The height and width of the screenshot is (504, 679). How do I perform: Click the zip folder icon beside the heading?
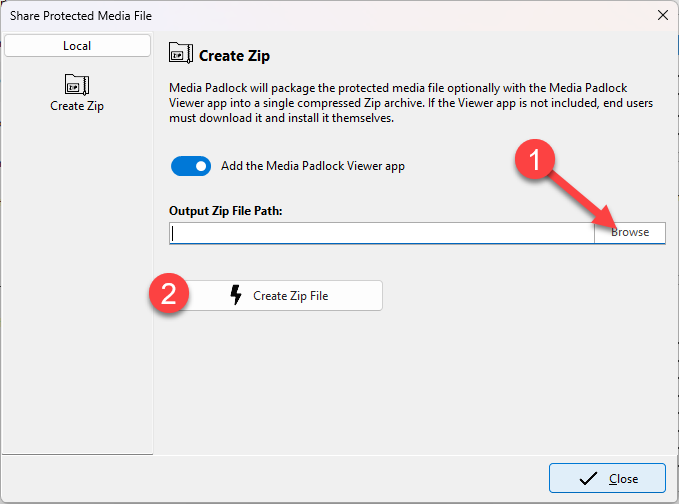point(180,54)
